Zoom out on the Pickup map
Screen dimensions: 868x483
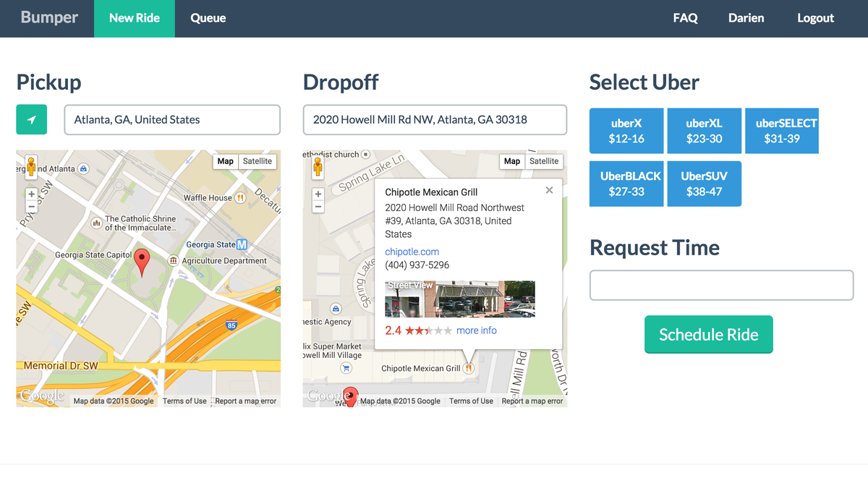(x=31, y=207)
